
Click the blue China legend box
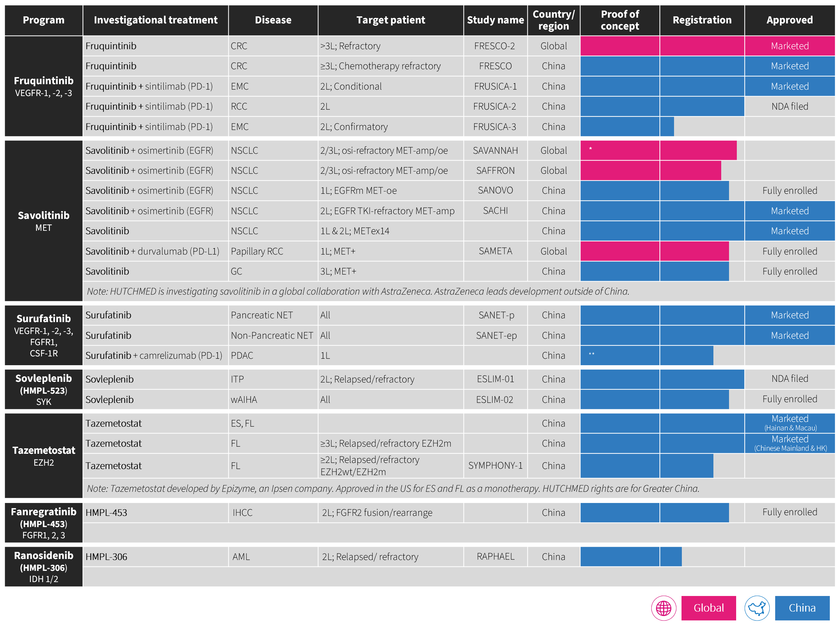pyautogui.click(x=802, y=608)
